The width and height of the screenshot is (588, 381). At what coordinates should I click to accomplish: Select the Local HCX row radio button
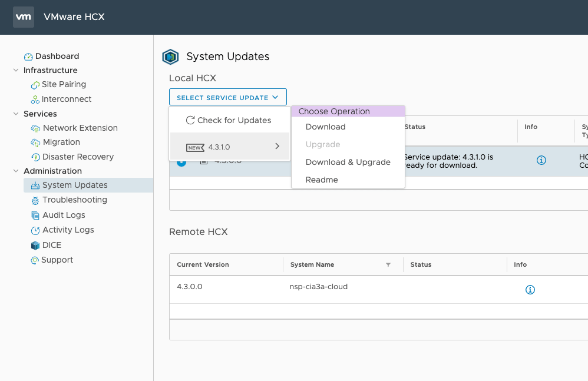[x=181, y=162]
